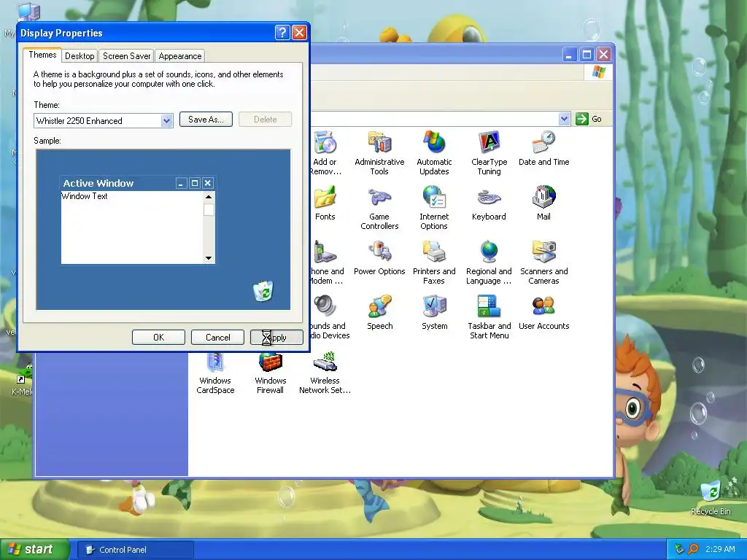Click the clock showing 2:29 AM
Viewport: 747px width, 560px height.
pos(720,549)
